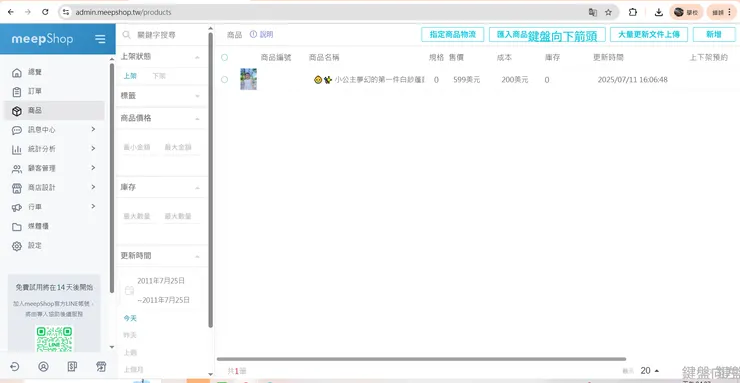
Task: Open the 商店設計 menu item
Action: 54,188
